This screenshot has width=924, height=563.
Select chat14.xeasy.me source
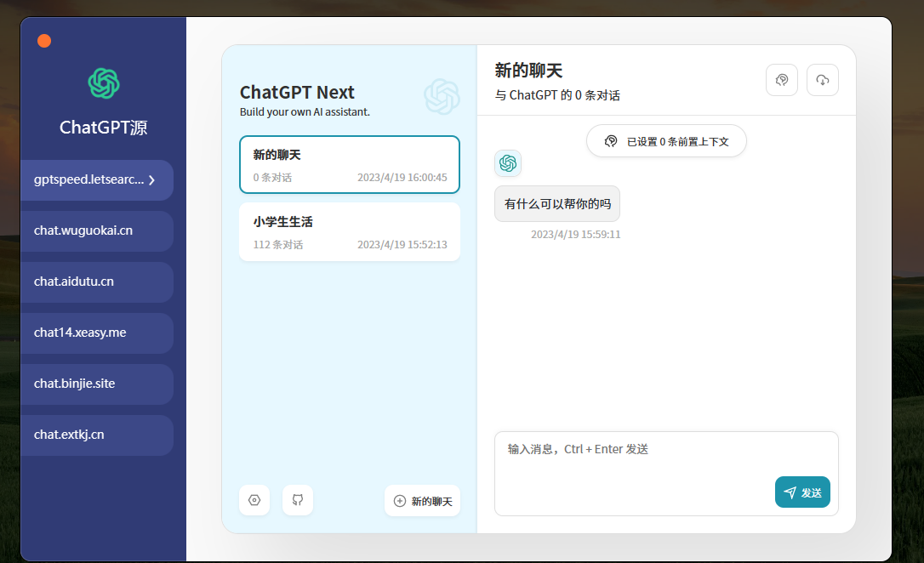pos(96,333)
